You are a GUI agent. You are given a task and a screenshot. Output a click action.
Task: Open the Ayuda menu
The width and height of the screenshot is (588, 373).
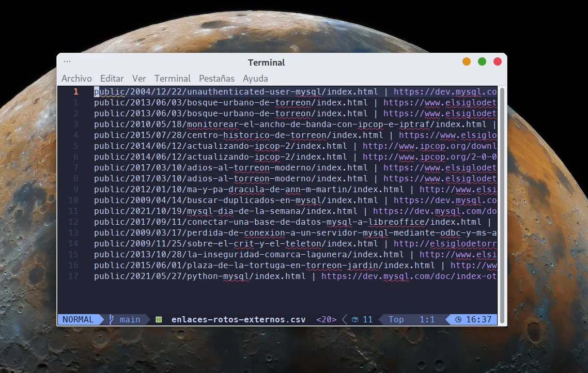click(255, 79)
